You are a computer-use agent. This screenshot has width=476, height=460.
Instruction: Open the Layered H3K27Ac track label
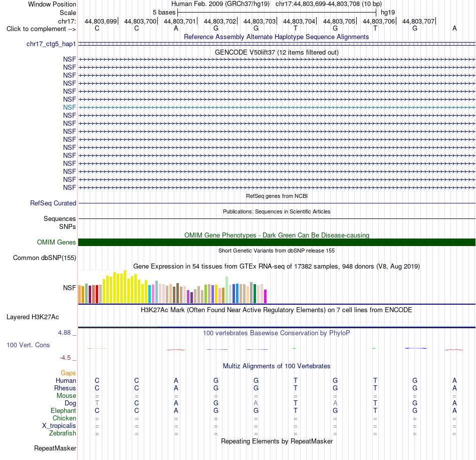click(x=33, y=317)
